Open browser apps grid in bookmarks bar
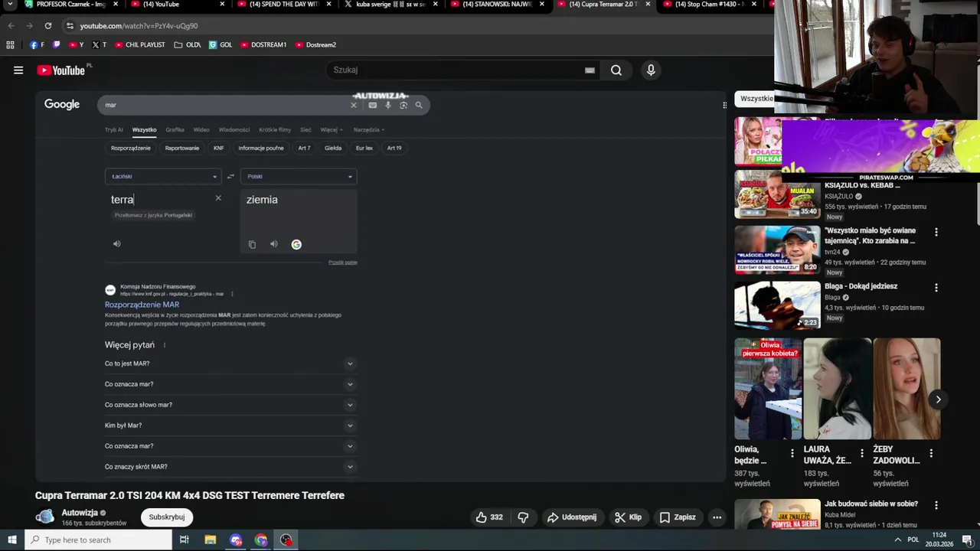This screenshot has width=980, height=551. click(10, 44)
